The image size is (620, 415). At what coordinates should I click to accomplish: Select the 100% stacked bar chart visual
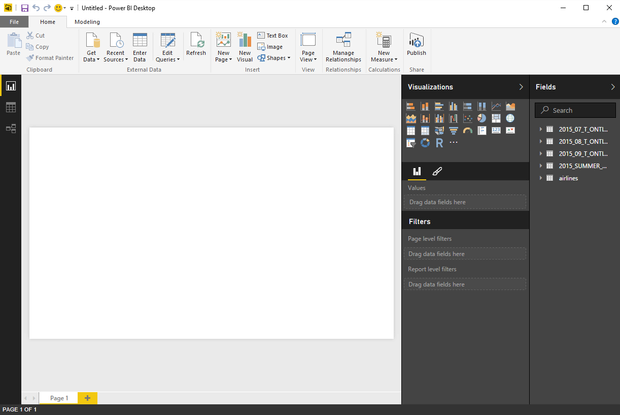click(x=467, y=106)
